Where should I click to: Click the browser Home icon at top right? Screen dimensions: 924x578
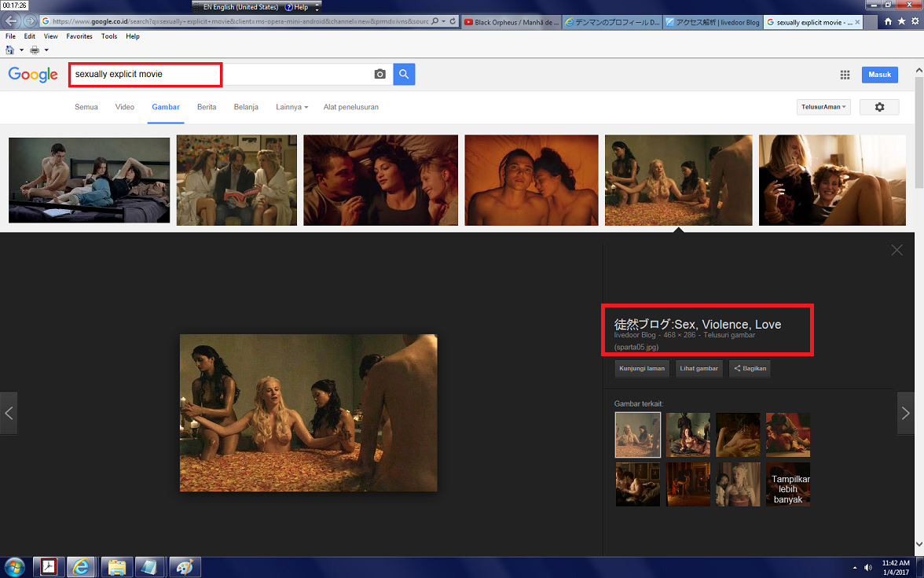pos(888,21)
